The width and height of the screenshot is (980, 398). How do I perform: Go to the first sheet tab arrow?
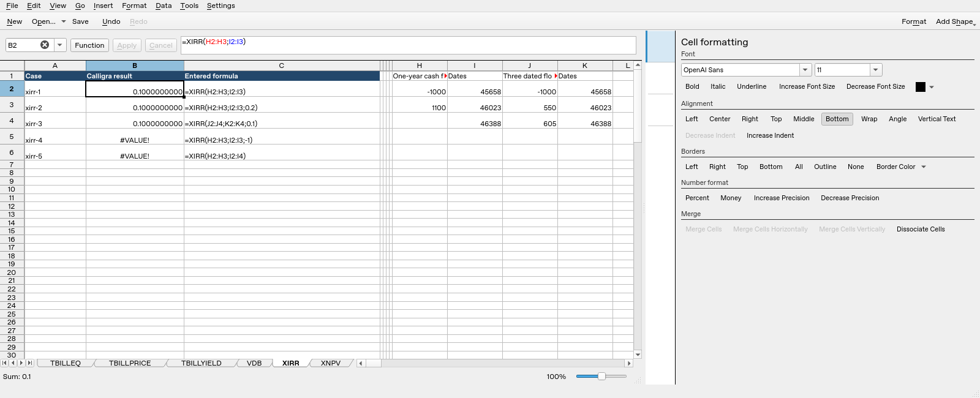tap(5, 363)
